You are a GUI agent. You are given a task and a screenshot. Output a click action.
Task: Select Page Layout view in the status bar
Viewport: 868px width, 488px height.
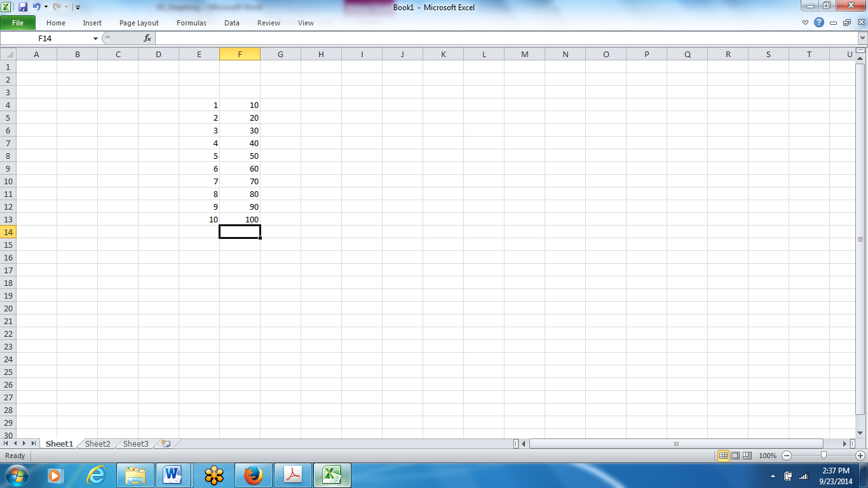point(735,456)
